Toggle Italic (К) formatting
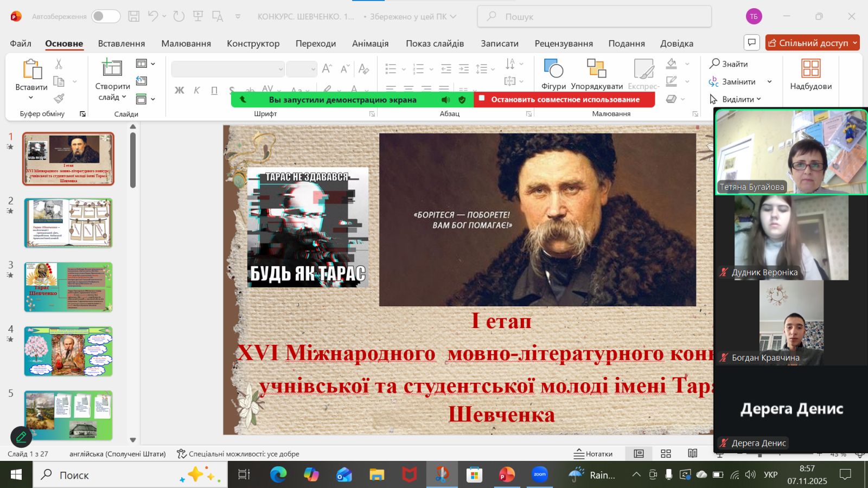 196,91
